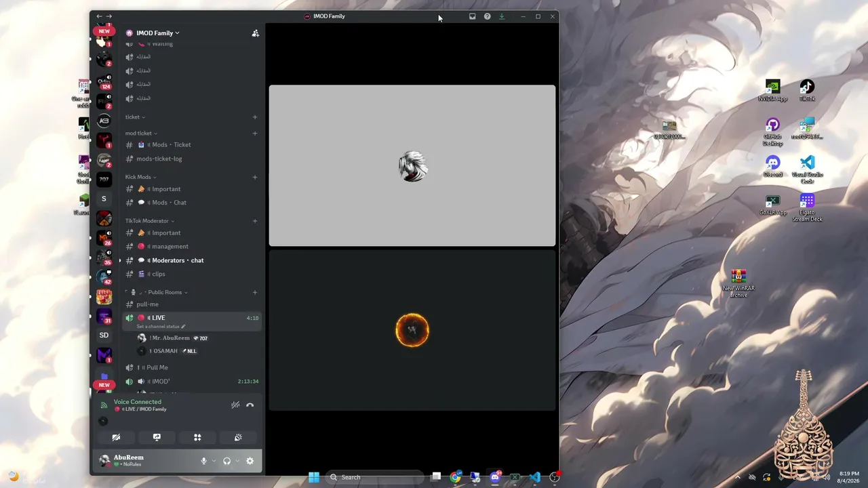
Task: Open the server with 35 badge
Action: (104, 257)
